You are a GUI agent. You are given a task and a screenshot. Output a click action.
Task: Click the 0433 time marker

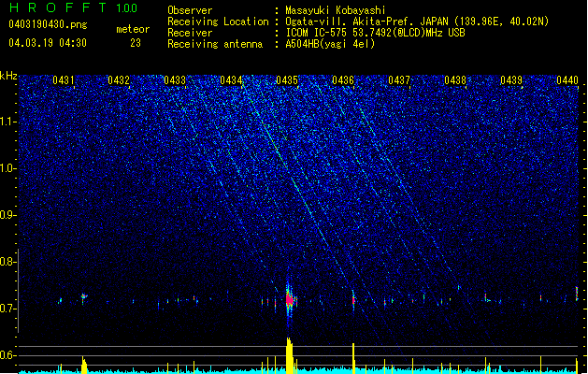coord(175,80)
